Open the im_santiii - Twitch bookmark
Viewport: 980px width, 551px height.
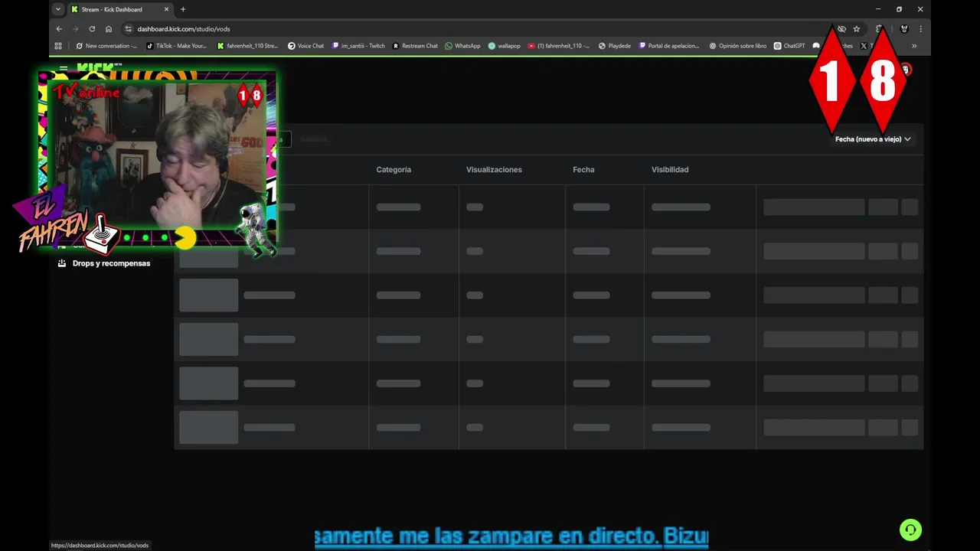pos(358,46)
